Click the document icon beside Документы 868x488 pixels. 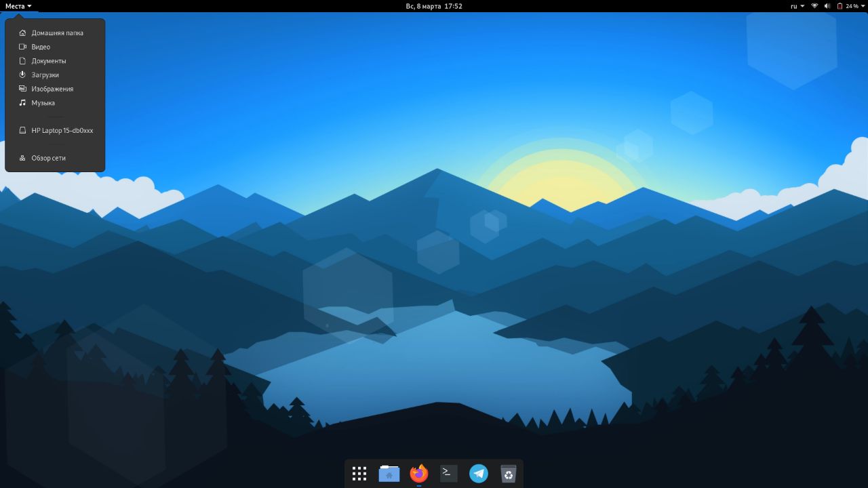pyautogui.click(x=22, y=61)
